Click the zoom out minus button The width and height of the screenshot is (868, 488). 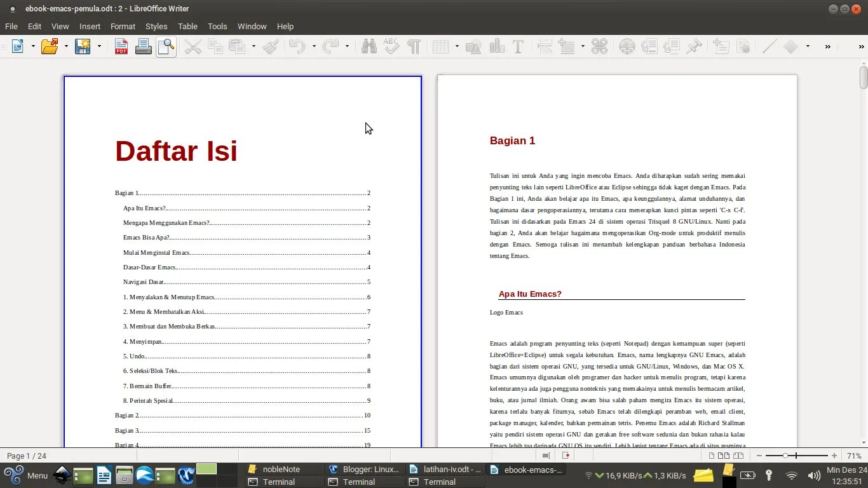click(759, 456)
